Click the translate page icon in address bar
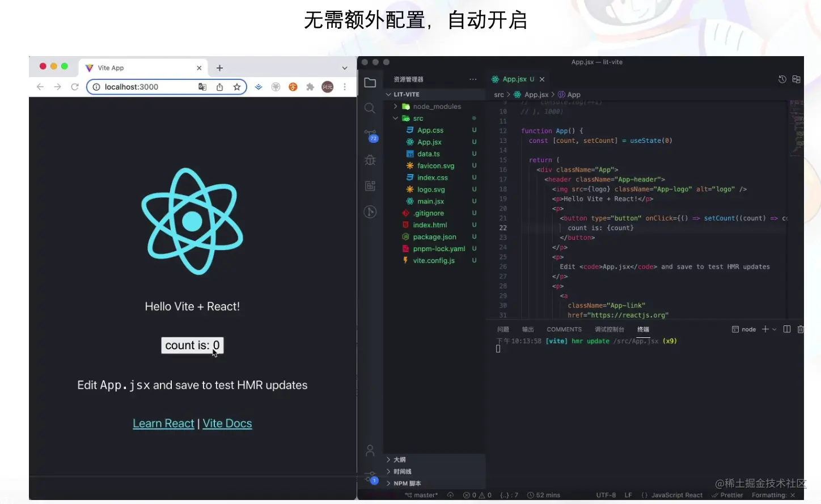The width and height of the screenshot is (821, 504). pos(202,87)
